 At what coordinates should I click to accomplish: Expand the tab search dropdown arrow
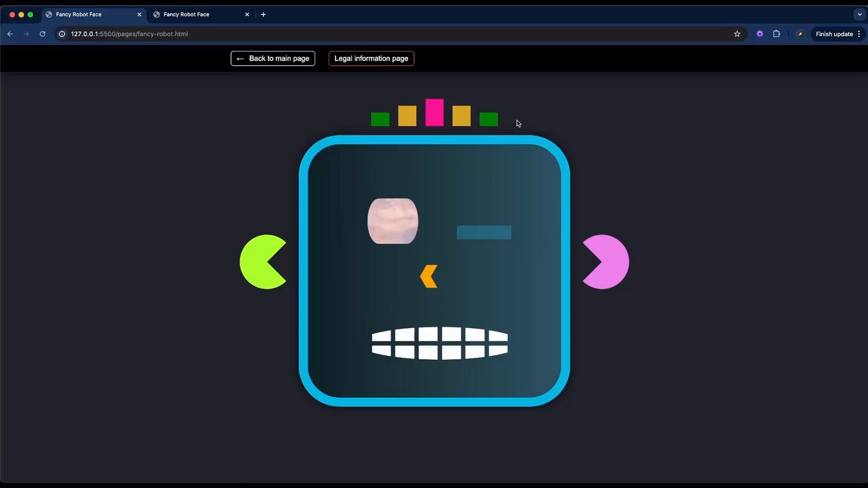coord(860,14)
